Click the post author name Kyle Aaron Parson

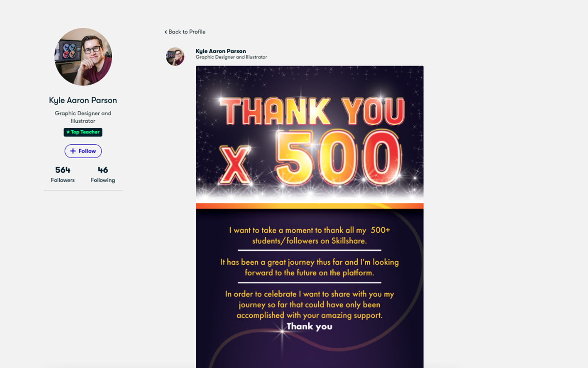[220, 51]
